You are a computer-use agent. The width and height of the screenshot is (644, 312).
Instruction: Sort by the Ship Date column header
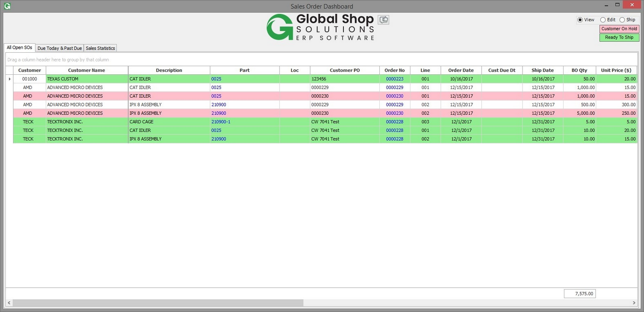click(x=542, y=70)
